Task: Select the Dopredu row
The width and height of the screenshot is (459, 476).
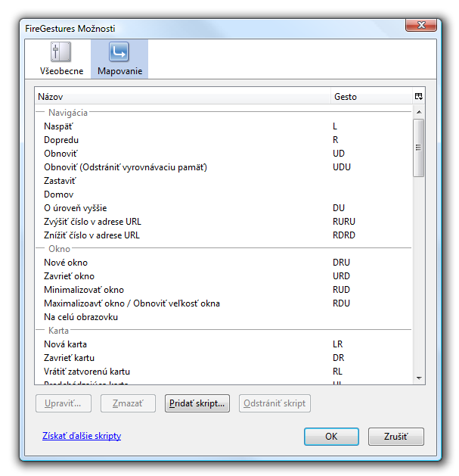Action: point(224,140)
